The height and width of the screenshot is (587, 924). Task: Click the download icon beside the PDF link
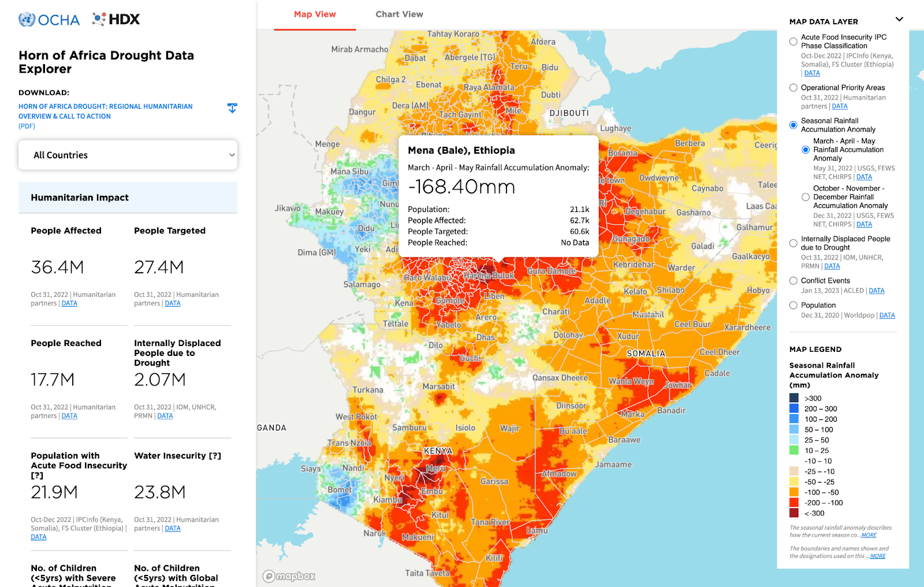tap(232, 108)
